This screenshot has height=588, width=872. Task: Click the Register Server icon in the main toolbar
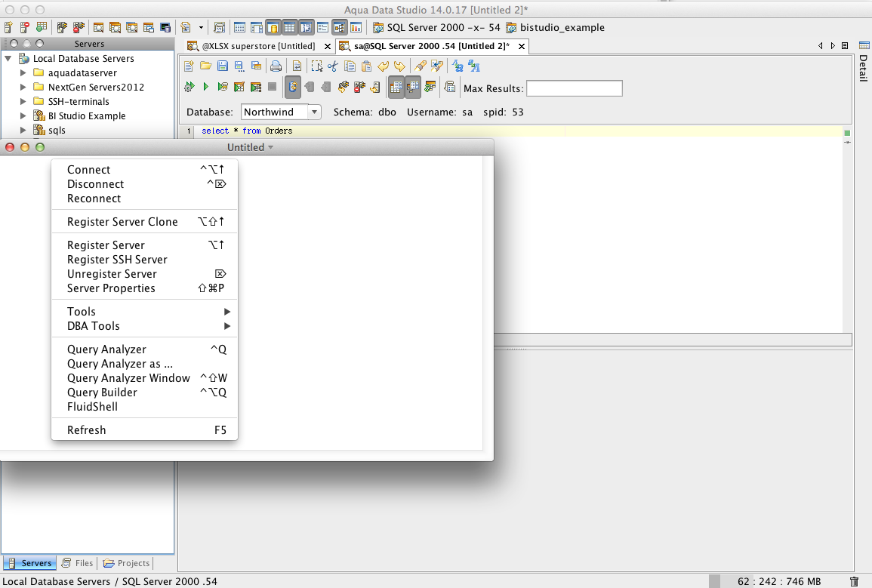(8, 27)
